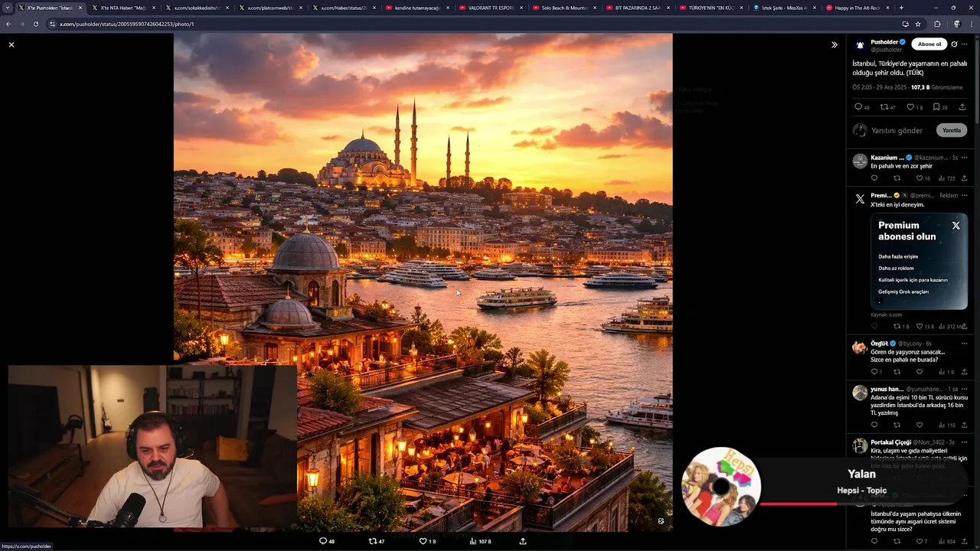Repost yunus han's comment
The image size is (980, 551).
(x=897, y=425)
